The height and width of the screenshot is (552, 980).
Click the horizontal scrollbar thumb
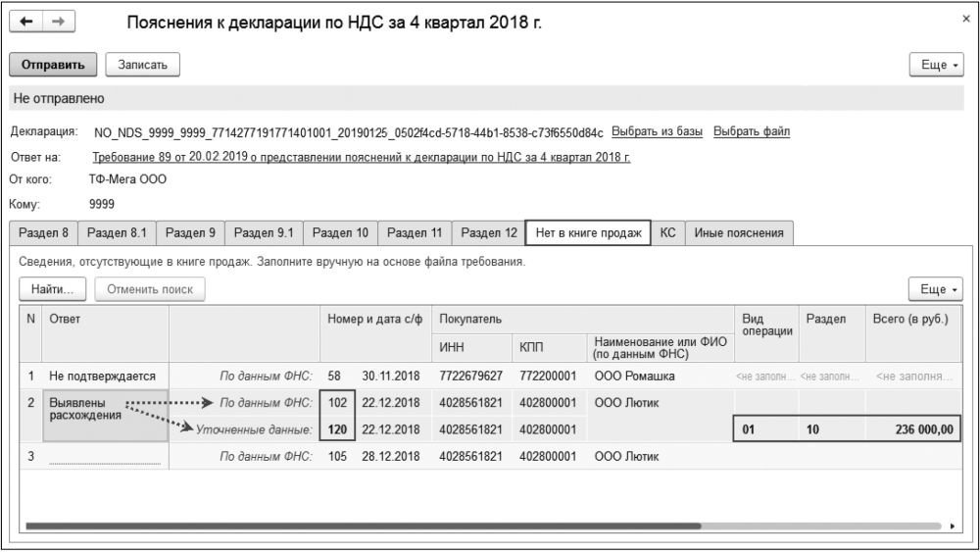pyautogui.click(x=364, y=527)
